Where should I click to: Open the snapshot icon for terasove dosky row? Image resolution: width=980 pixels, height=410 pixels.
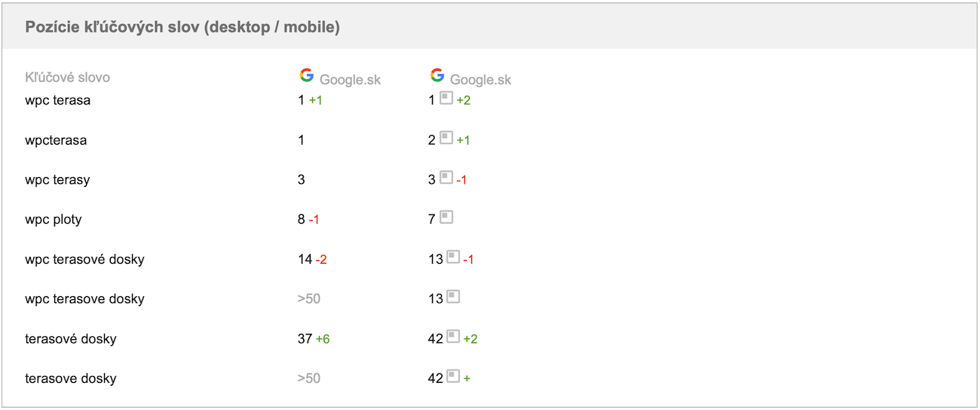[x=453, y=376]
